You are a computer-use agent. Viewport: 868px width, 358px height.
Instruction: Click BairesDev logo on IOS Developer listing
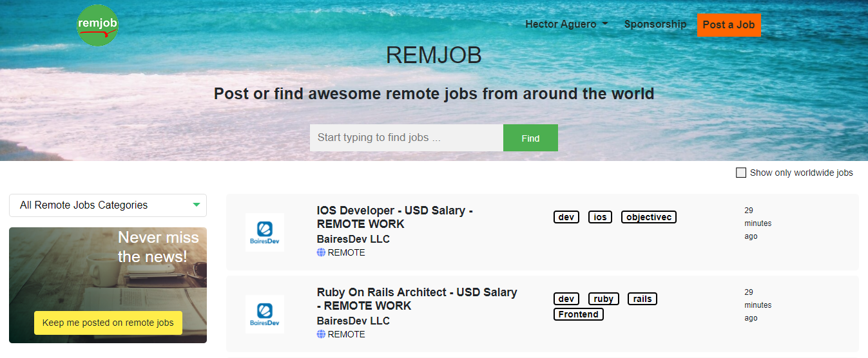[264, 232]
